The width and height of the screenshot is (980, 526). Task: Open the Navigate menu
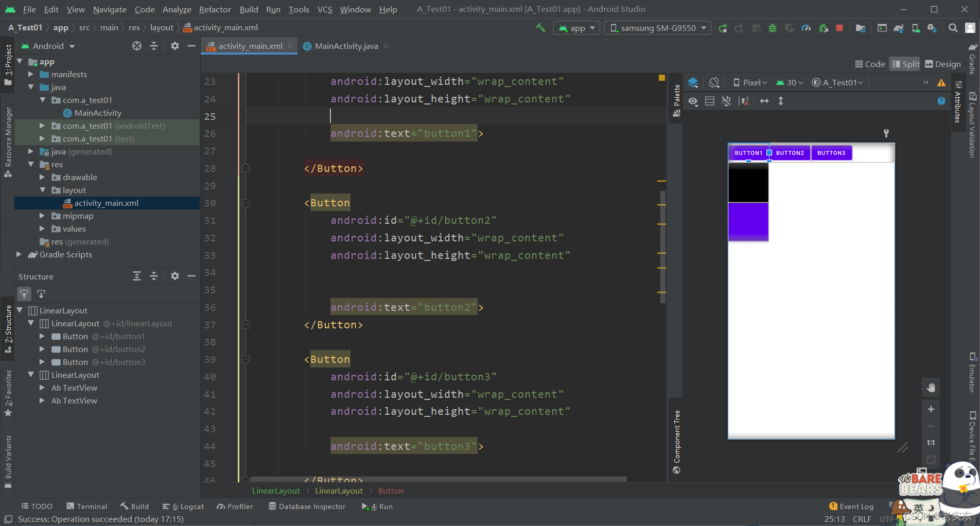click(110, 9)
